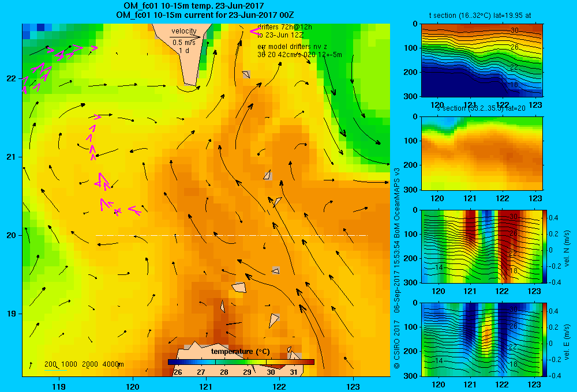Click the vel. N colour bar
Image resolution: width=577 pixels, height=392 pixels.
545,246
